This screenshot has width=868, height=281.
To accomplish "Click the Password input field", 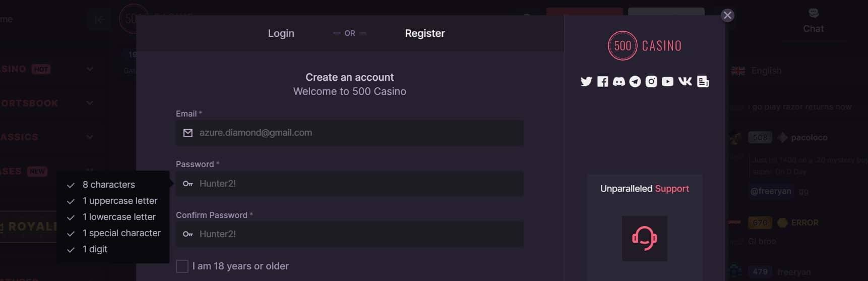I will point(349,184).
